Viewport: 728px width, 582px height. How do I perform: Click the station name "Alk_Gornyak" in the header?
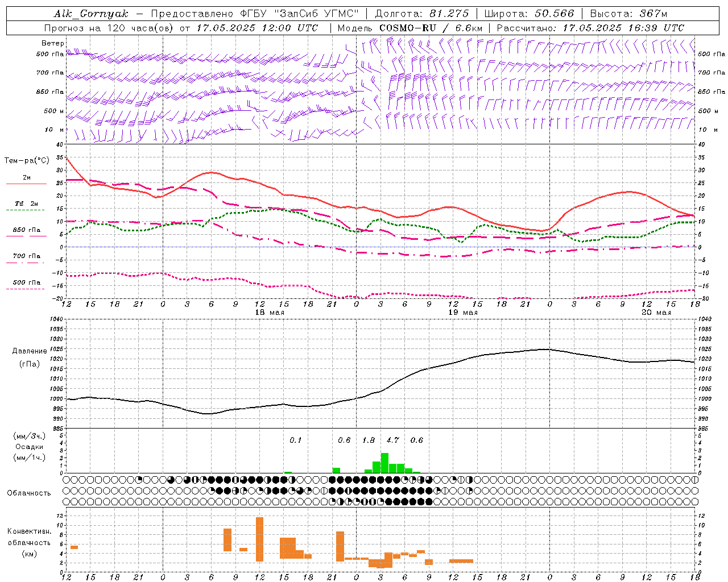92,14
